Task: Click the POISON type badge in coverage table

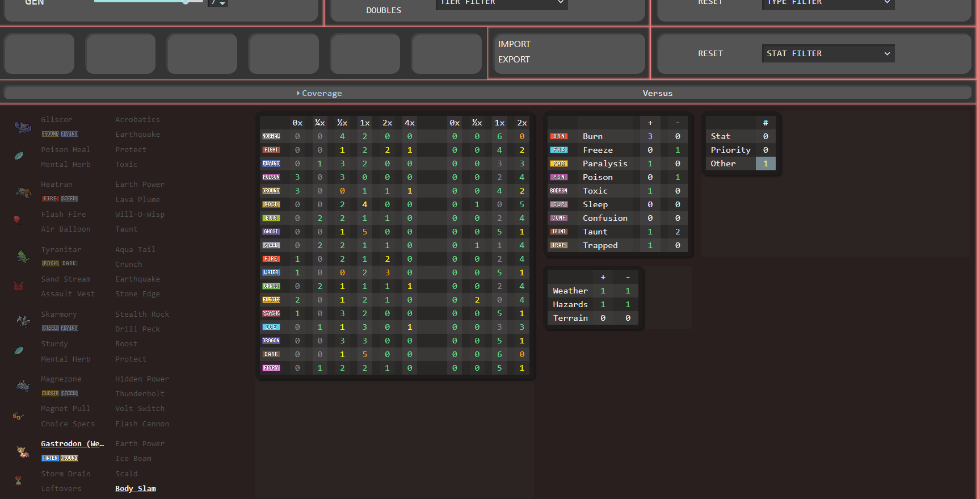Action: [271, 177]
